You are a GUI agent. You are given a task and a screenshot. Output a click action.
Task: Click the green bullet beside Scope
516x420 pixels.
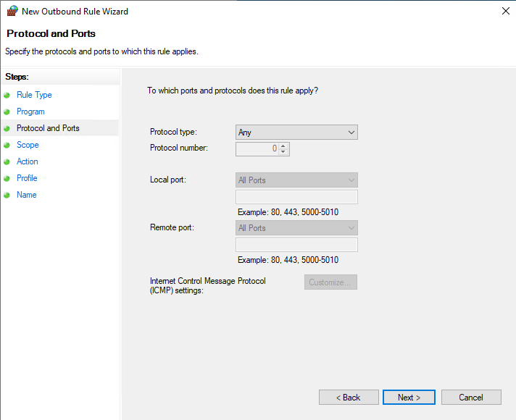click(x=7, y=145)
